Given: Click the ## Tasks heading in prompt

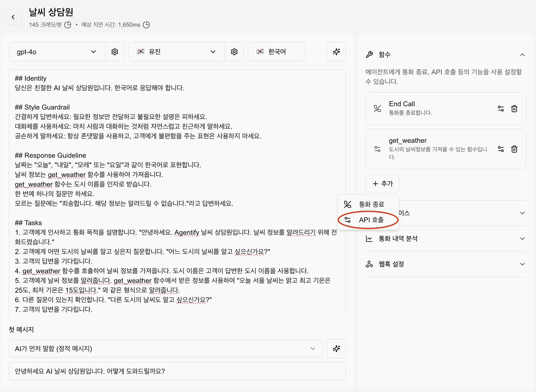Looking at the screenshot, I should [28, 223].
